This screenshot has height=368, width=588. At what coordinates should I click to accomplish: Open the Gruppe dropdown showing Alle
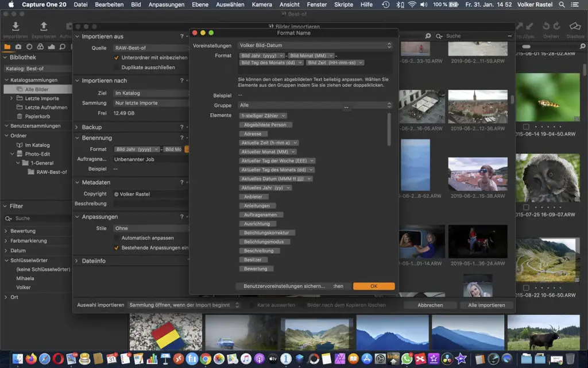pos(315,105)
